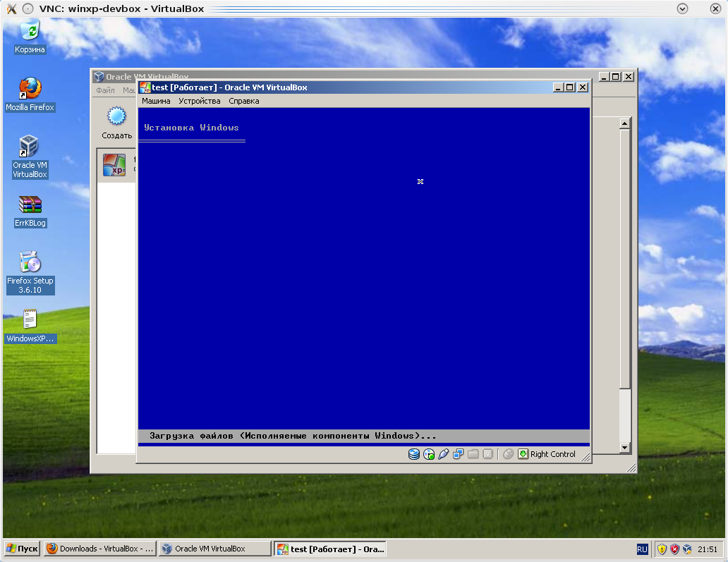Image resolution: width=728 pixels, height=562 pixels.
Task: Click scroll up arrow in VirtualBox Manager
Action: 624,123
